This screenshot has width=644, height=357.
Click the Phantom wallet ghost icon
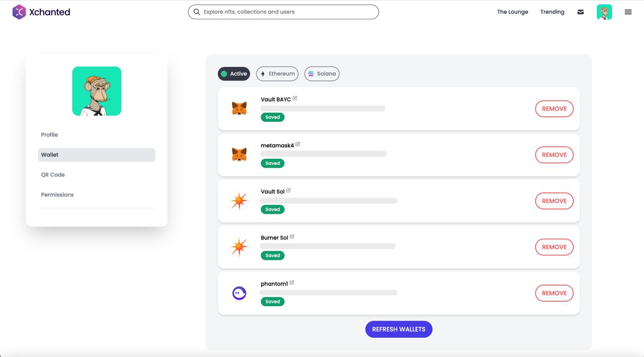coord(239,293)
